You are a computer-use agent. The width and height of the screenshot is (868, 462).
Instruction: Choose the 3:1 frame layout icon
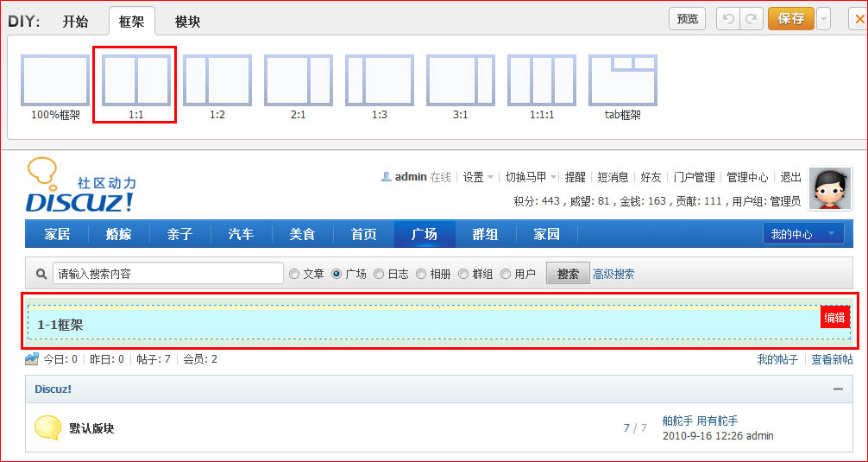(461, 80)
